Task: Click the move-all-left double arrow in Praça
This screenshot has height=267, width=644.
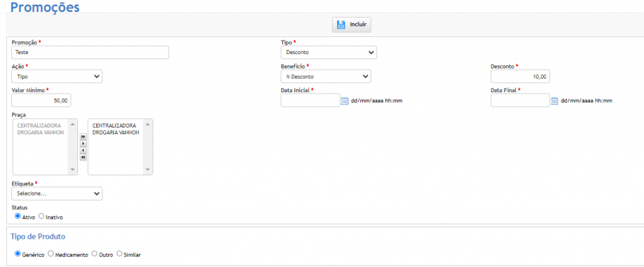Action: tap(83, 157)
